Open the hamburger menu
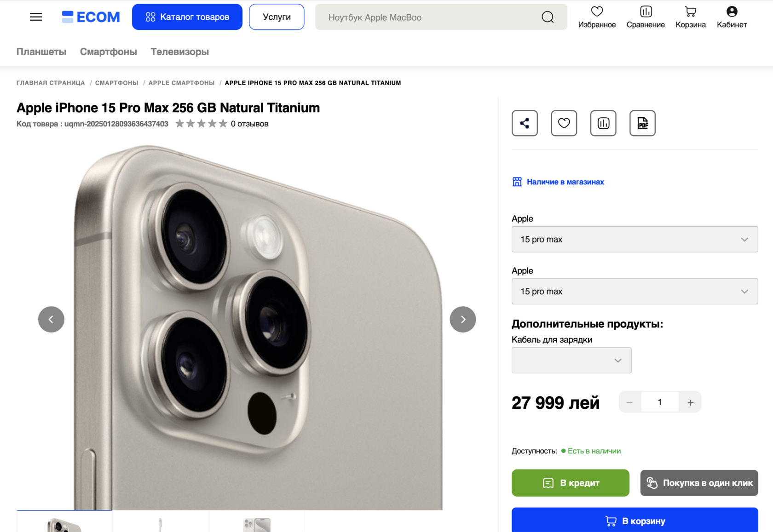Viewport: 773px width, 532px height. point(36,17)
